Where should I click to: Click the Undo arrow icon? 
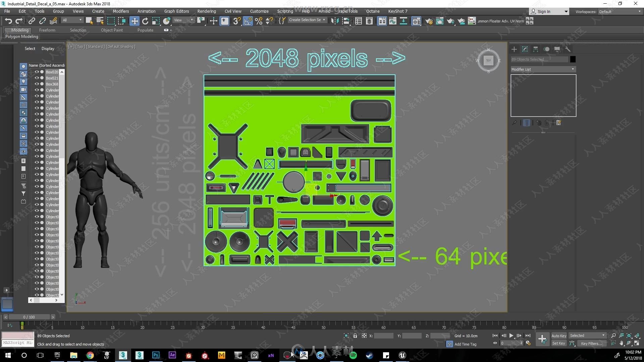(8, 21)
